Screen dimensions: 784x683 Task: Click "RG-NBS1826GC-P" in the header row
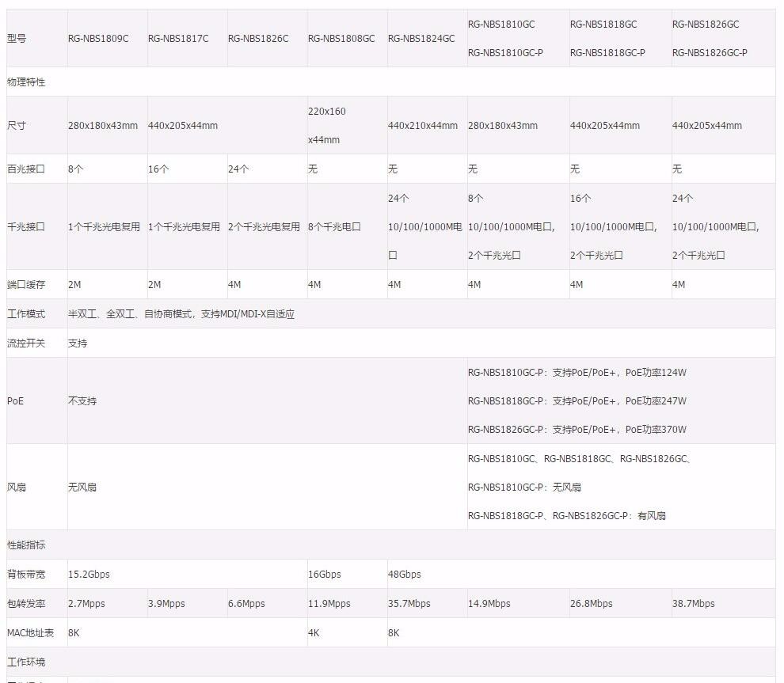710,53
